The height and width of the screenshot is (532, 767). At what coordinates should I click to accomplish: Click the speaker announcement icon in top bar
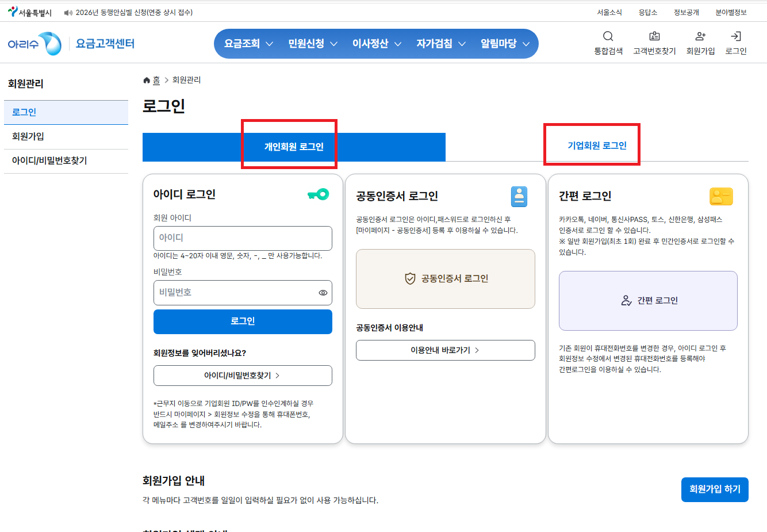[68, 13]
